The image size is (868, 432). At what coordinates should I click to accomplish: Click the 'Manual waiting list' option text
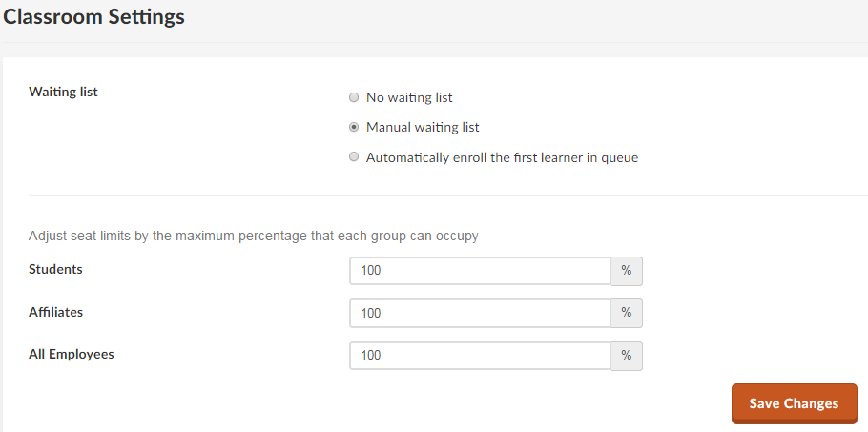coord(423,127)
